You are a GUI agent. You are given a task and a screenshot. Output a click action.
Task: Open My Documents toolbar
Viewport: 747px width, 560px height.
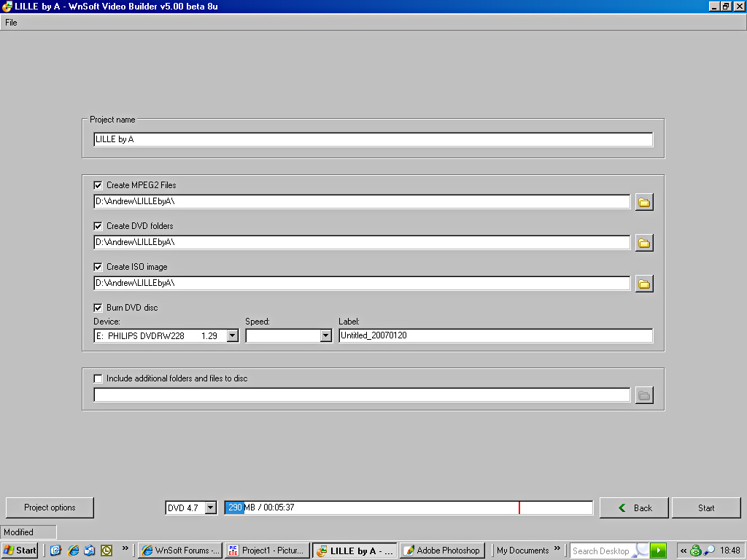point(522,551)
